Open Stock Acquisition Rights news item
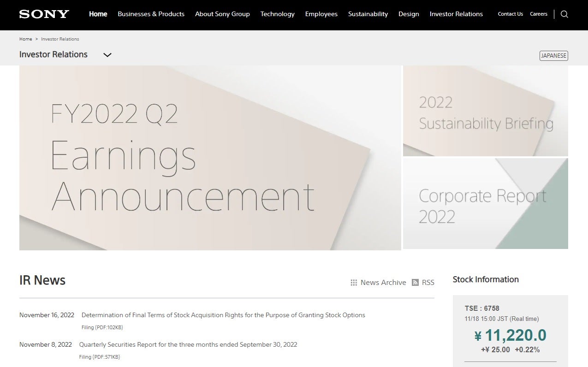 click(x=223, y=315)
